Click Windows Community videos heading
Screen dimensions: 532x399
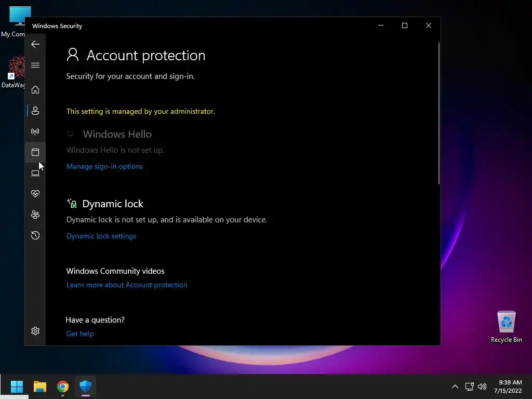(115, 271)
